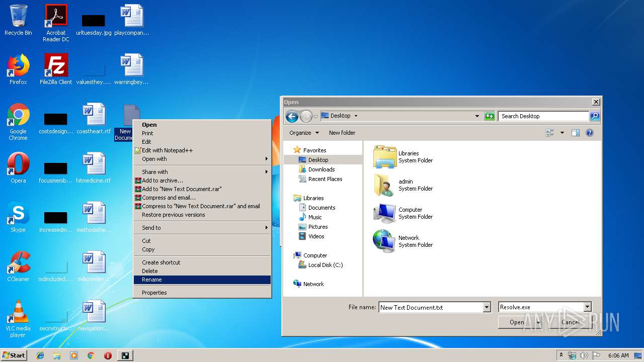Select the admin System Folder item
Image resolution: width=644 pixels, height=362 pixels.
[x=403, y=185]
